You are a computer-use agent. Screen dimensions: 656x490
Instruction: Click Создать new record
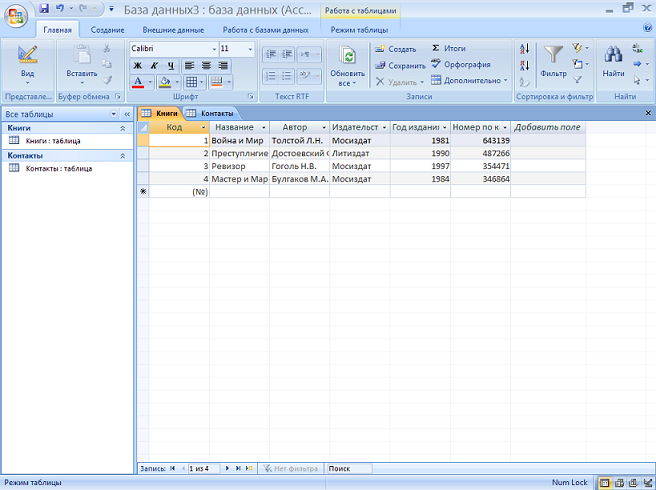point(396,49)
